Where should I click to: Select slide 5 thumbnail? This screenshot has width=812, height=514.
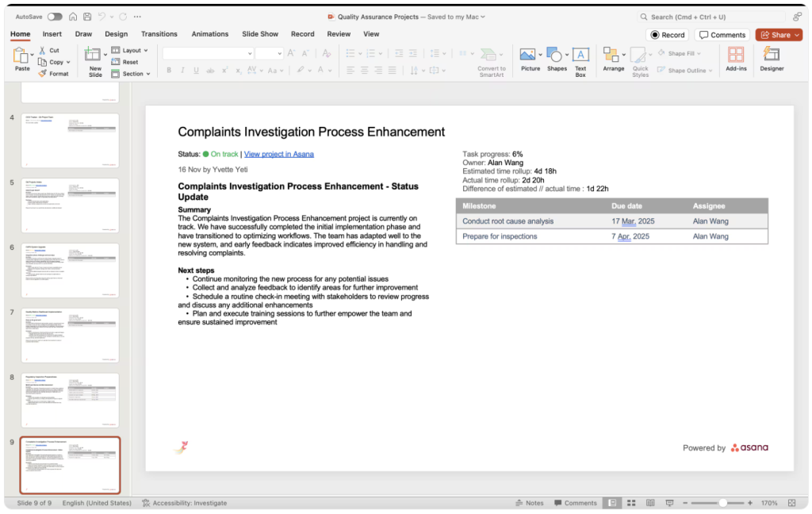pyautogui.click(x=70, y=205)
